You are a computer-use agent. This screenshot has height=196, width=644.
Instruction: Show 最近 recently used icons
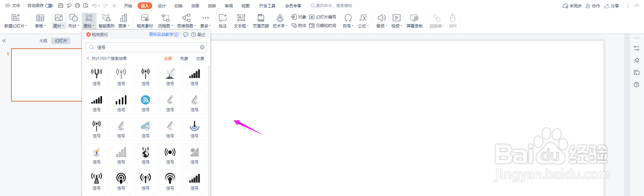click(x=198, y=35)
